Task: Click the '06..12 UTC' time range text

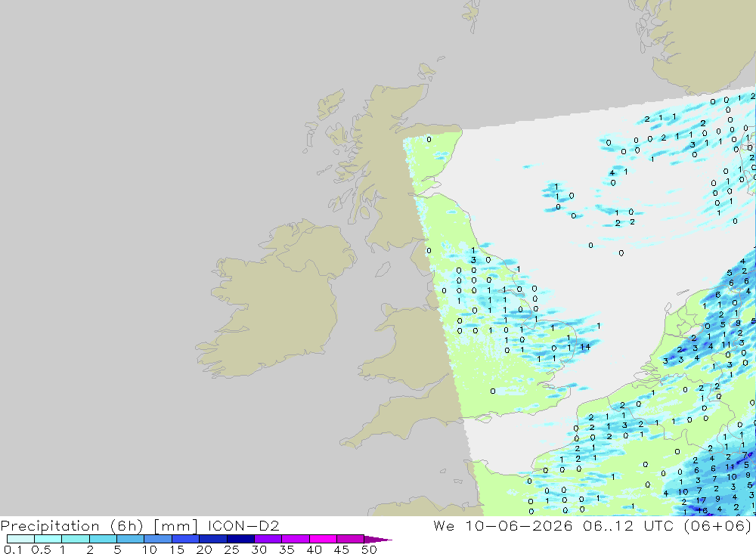Action: coord(628,525)
